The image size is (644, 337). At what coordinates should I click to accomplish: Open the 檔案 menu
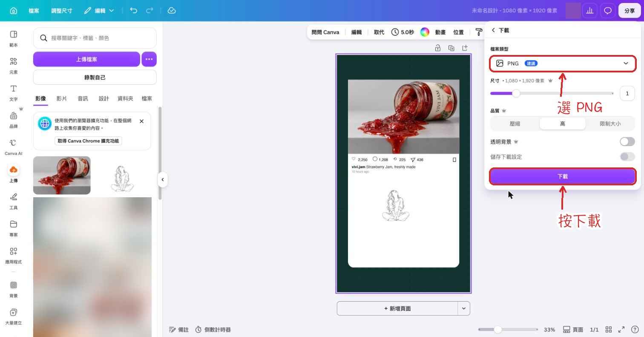(34, 11)
